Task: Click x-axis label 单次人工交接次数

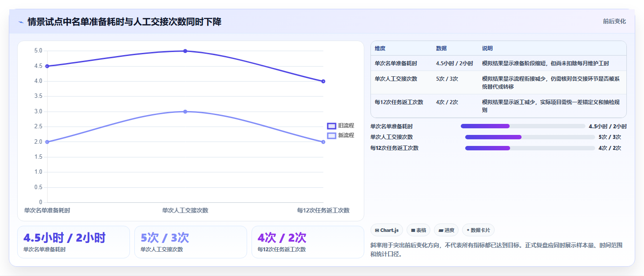Action: 185,211
